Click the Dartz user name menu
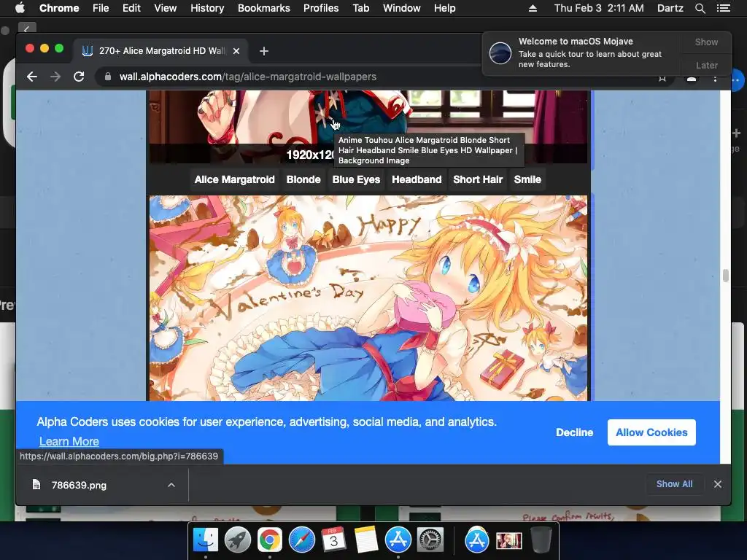Image resolution: width=747 pixels, height=560 pixels. pos(670,8)
